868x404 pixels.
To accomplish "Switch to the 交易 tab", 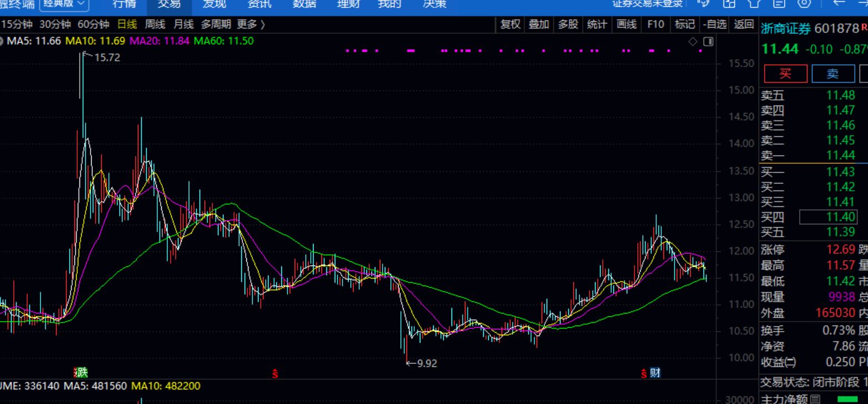I will click(169, 4).
